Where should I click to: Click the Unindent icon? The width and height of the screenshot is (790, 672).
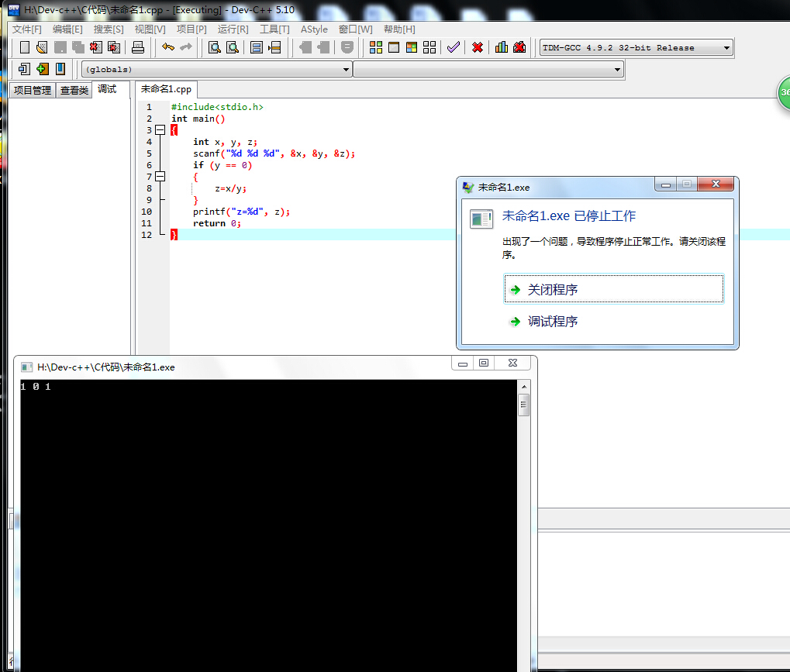pos(323,48)
